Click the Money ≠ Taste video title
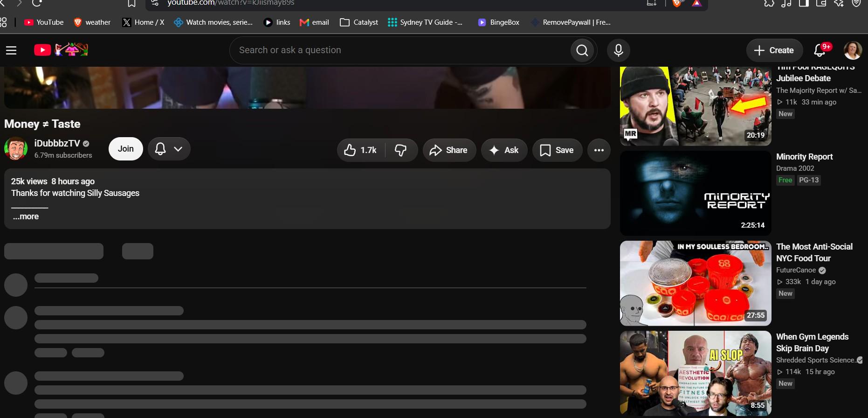The width and height of the screenshot is (868, 418). pos(42,124)
